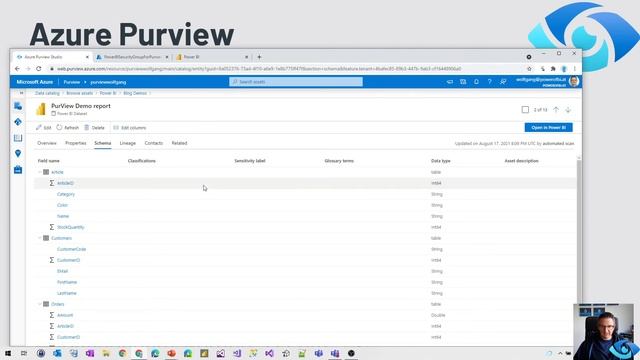Viewport: 640px width, 360px height.
Task: Open the Chrome three-dot menu
Action: (575, 69)
